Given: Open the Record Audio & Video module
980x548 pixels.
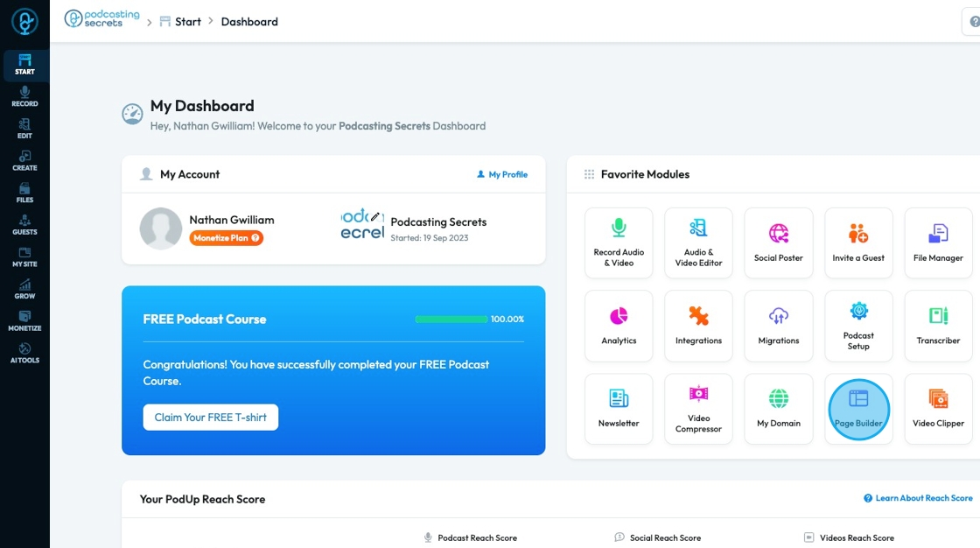Looking at the screenshot, I should coord(619,242).
